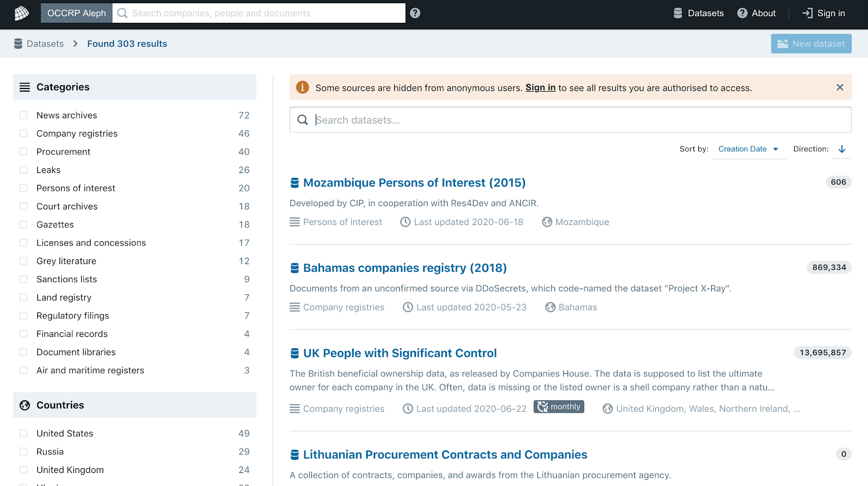Open the Datasets page from the top navigation
This screenshot has height=486, width=868.
[699, 13]
